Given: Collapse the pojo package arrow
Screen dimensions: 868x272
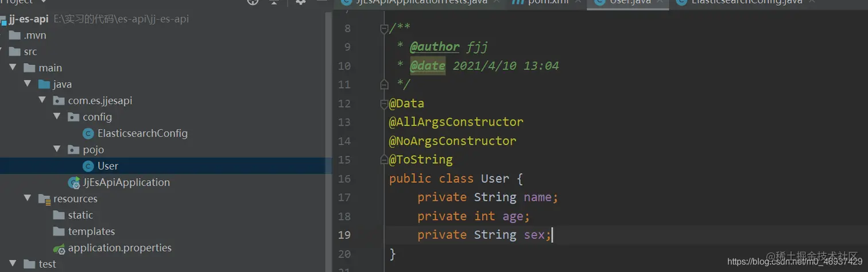Looking at the screenshot, I should (57, 150).
